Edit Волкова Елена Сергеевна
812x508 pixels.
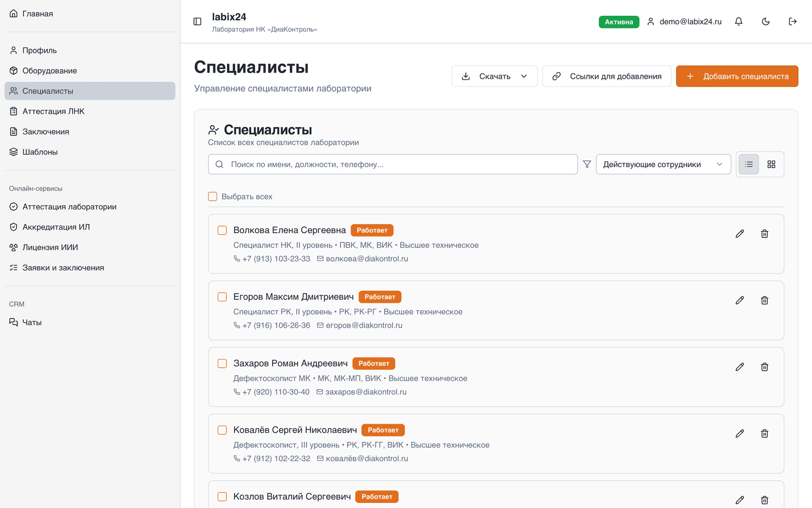(740, 234)
